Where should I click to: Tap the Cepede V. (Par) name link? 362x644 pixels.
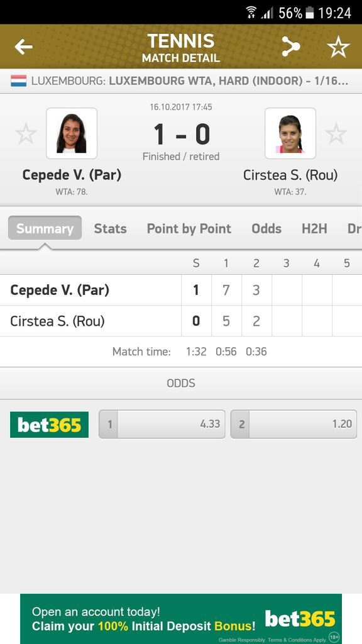coord(72,175)
